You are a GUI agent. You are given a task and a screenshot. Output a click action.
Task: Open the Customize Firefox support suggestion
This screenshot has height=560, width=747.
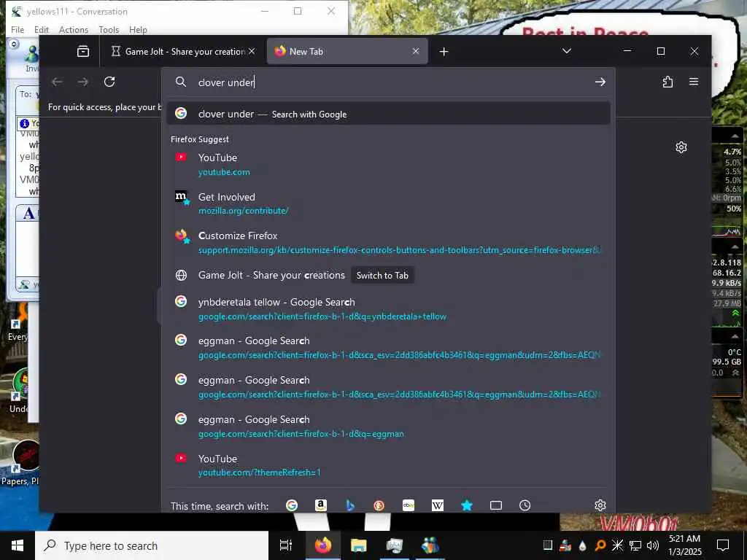[x=388, y=242]
